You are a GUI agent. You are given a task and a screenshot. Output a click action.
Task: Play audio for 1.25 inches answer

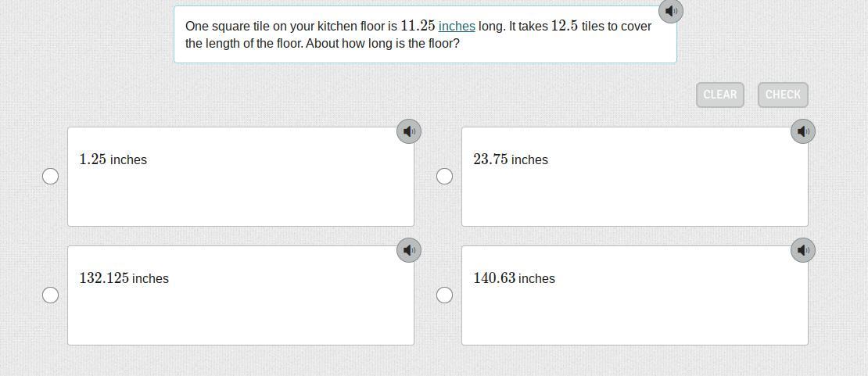[x=409, y=131]
